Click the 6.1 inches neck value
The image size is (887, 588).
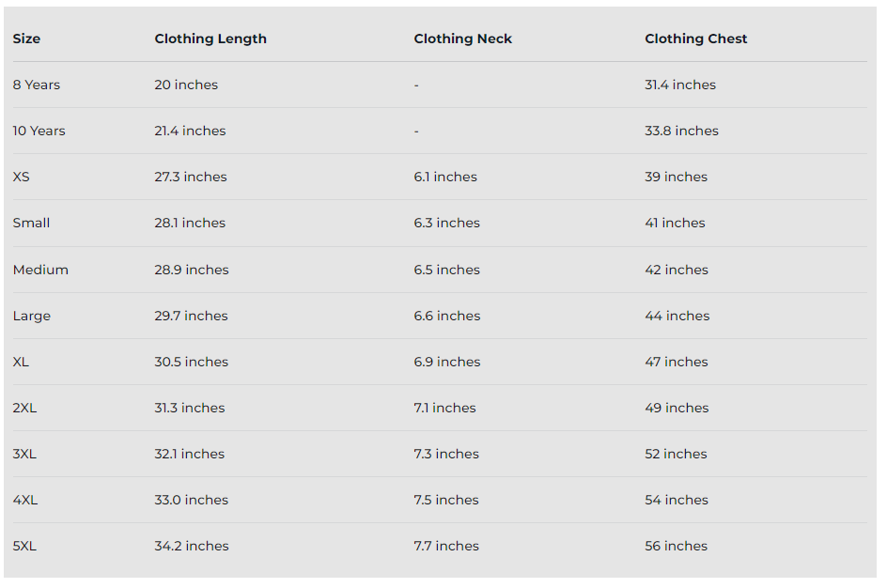tap(445, 177)
